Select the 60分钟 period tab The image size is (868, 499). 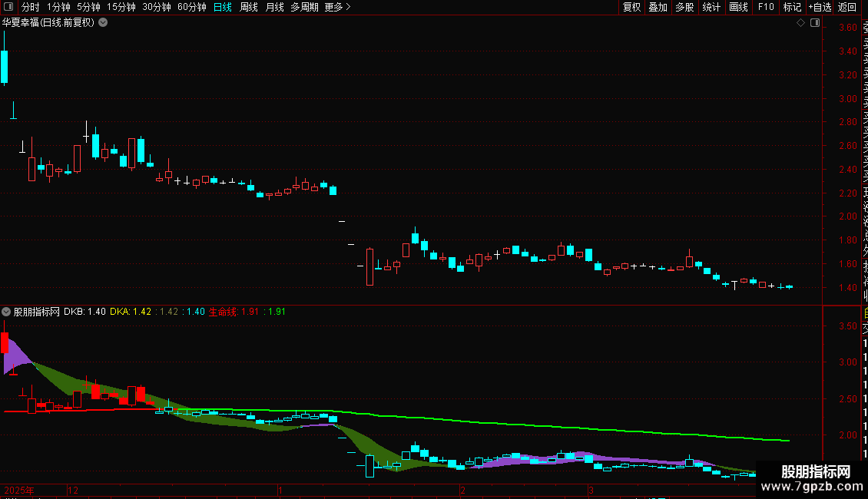[x=191, y=7]
